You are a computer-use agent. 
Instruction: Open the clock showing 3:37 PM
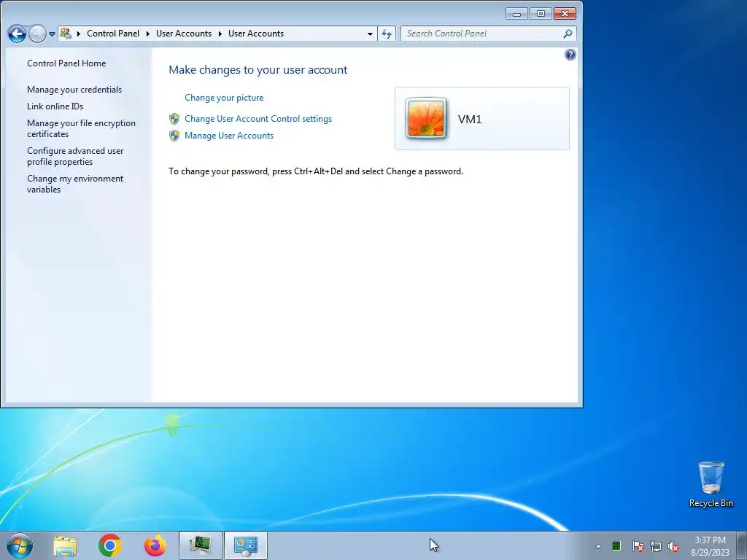[x=710, y=545]
